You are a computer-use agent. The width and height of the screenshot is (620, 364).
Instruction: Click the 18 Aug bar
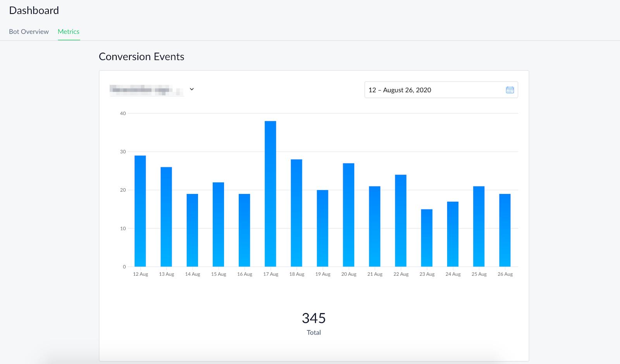296,213
